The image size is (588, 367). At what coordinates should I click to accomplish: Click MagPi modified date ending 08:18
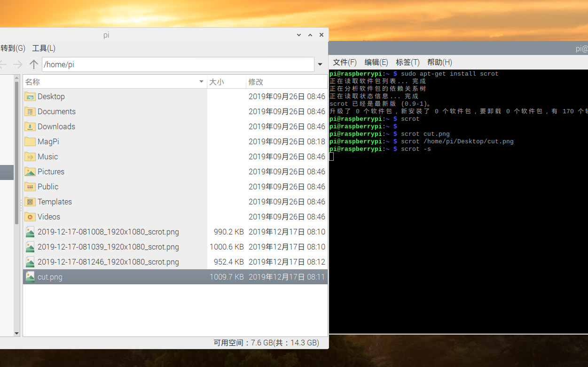pos(287,141)
